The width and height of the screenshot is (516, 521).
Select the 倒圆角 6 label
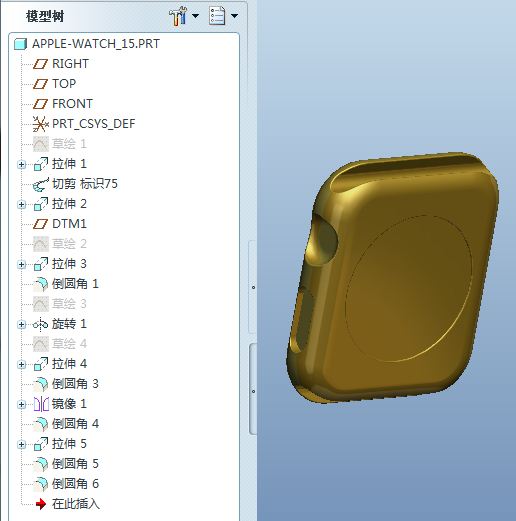(x=75, y=484)
